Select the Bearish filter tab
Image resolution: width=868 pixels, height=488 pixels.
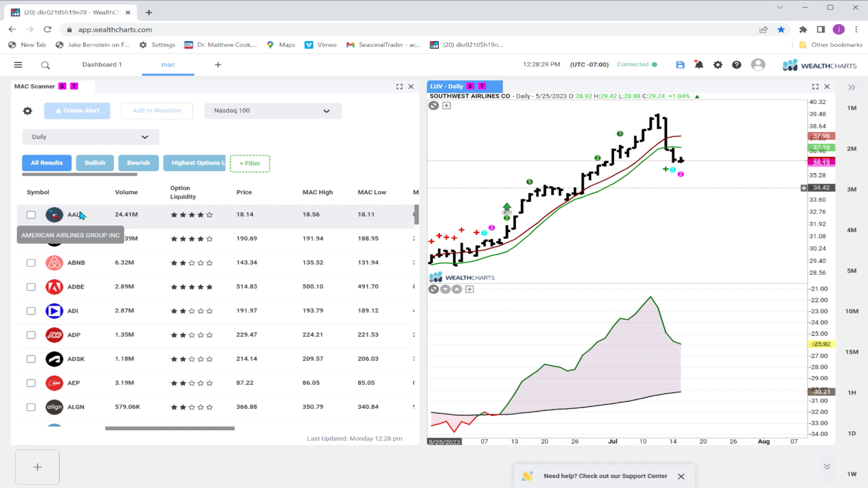point(138,163)
